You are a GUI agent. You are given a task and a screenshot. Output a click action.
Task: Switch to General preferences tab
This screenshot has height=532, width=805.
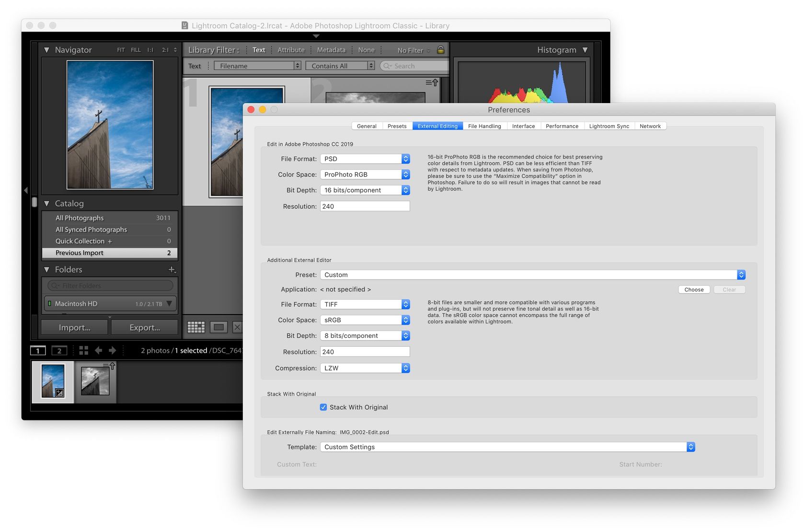(x=367, y=126)
